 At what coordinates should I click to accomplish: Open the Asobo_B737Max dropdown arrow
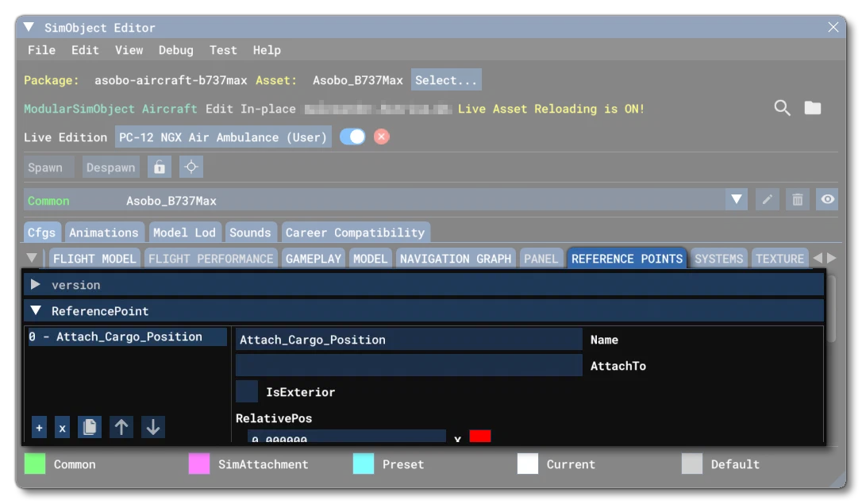point(737,199)
